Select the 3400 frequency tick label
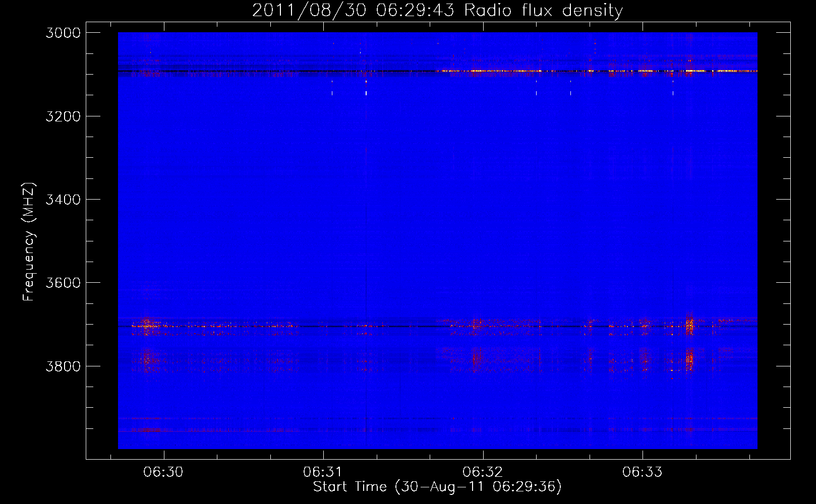Screen dimensions: 816x504 [63, 200]
